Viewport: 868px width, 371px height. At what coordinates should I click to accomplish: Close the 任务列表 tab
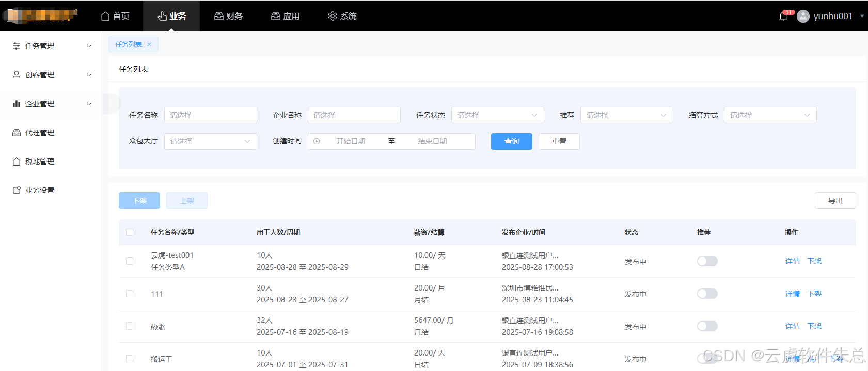click(149, 44)
